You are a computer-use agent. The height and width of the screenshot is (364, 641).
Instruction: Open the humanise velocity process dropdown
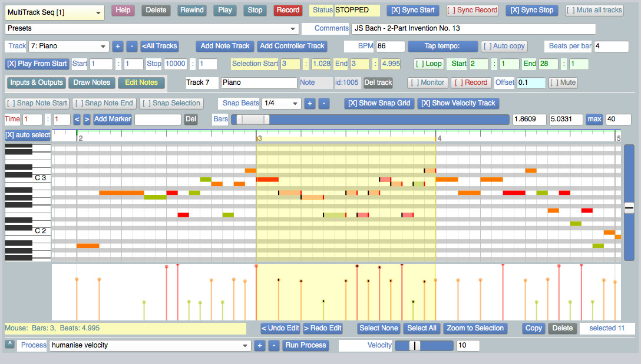[150, 345]
